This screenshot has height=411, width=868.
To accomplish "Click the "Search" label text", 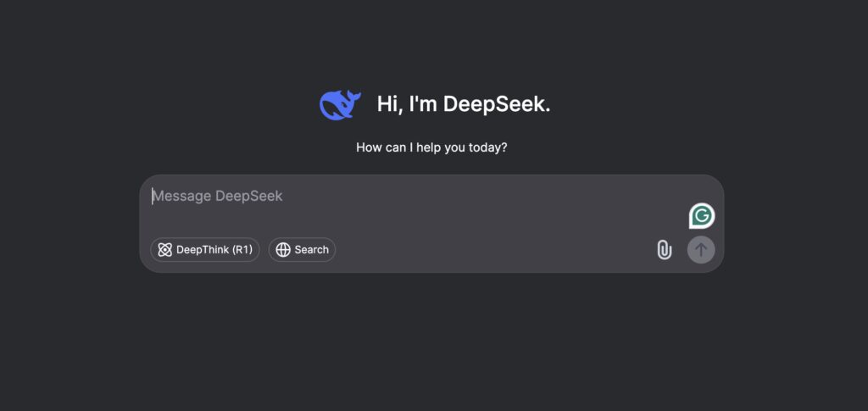I will [x=311, y=250].
